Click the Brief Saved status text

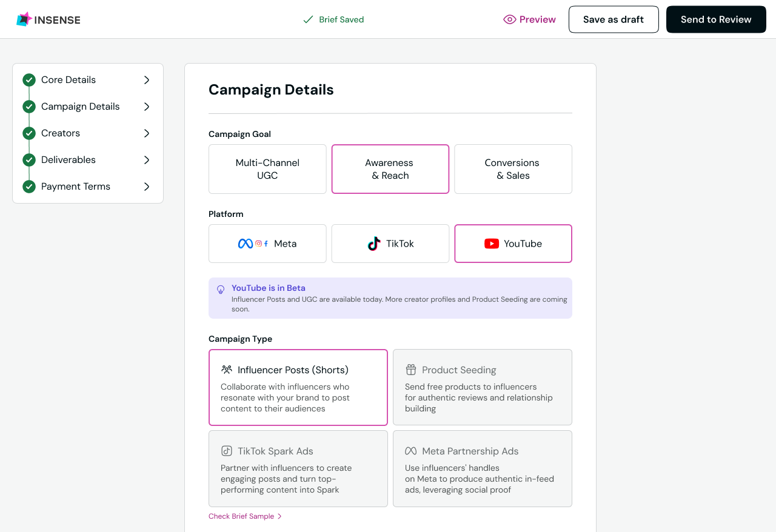(341, 19)
